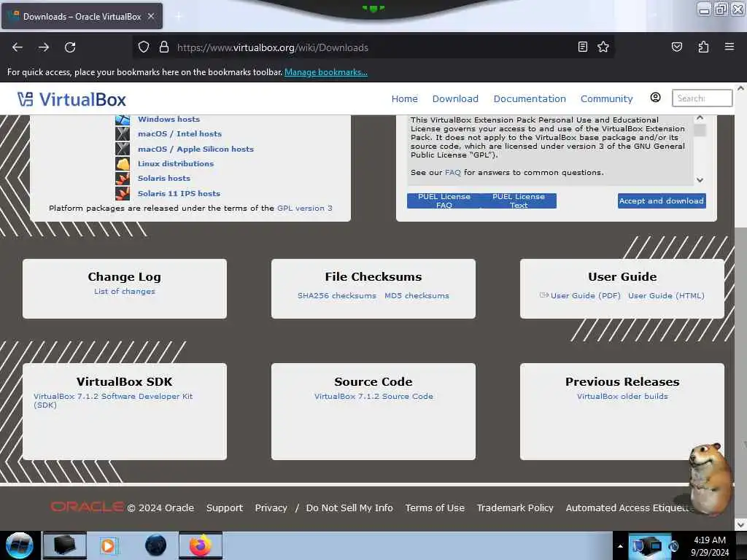This screenshot has height=560, width=747.
Task: Click the page scrollbar down arrow
Action: pos(741,524)
